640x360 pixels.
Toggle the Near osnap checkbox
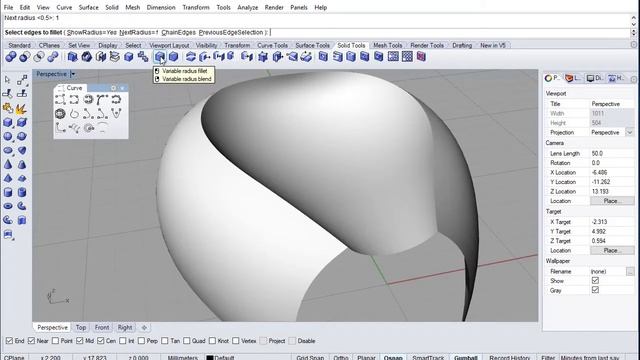coord(31,341)
